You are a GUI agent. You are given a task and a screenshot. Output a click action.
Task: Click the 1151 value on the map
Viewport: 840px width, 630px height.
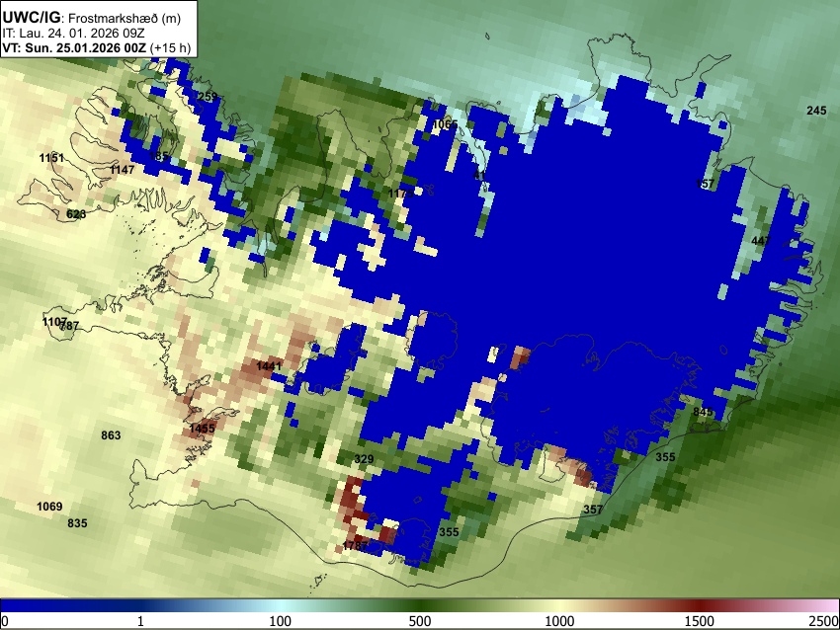click(x=52, y=158)
